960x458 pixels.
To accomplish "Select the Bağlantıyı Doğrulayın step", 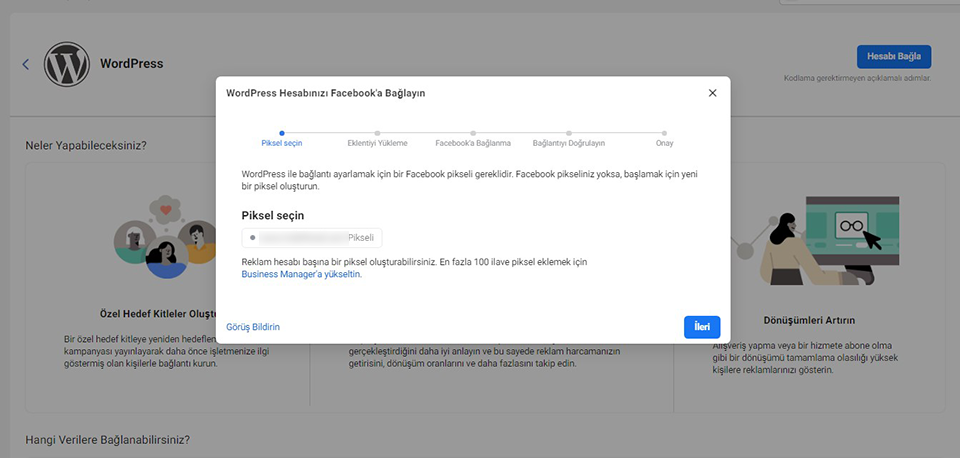I will click(x=569, y=143).
